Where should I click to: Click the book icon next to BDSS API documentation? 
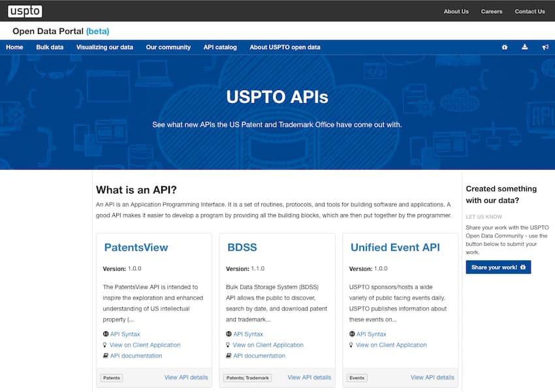[x=229, y=355]
